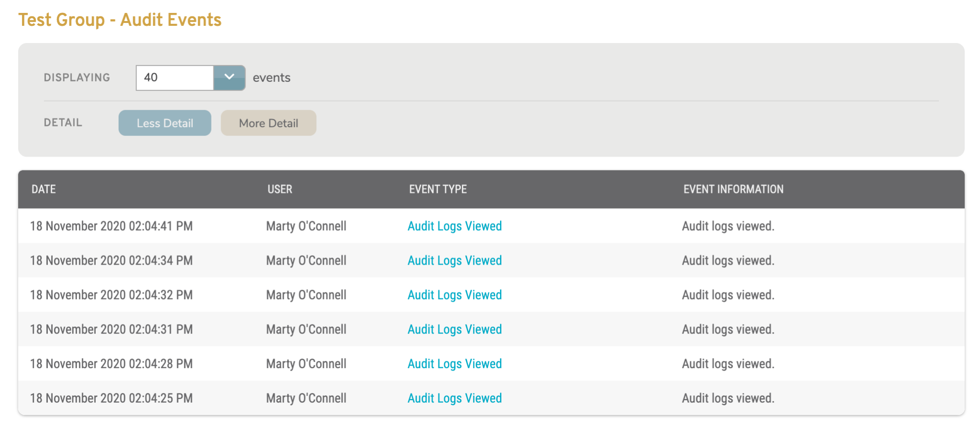Select Marty O'Connell in the first row
980x437 pixels.
tap(306, 226)
